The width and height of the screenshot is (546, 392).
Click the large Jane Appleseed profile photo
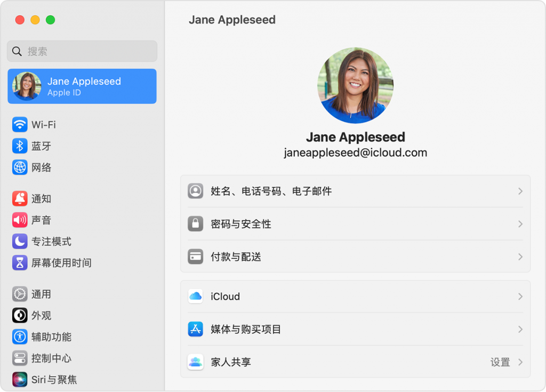click(x=356, y=86)
